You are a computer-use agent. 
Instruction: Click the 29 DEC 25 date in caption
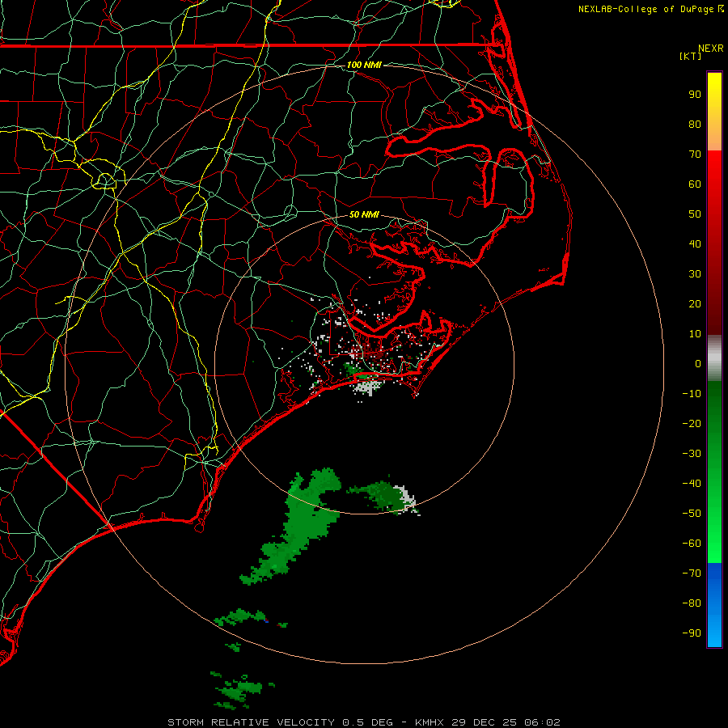point(485,722)
